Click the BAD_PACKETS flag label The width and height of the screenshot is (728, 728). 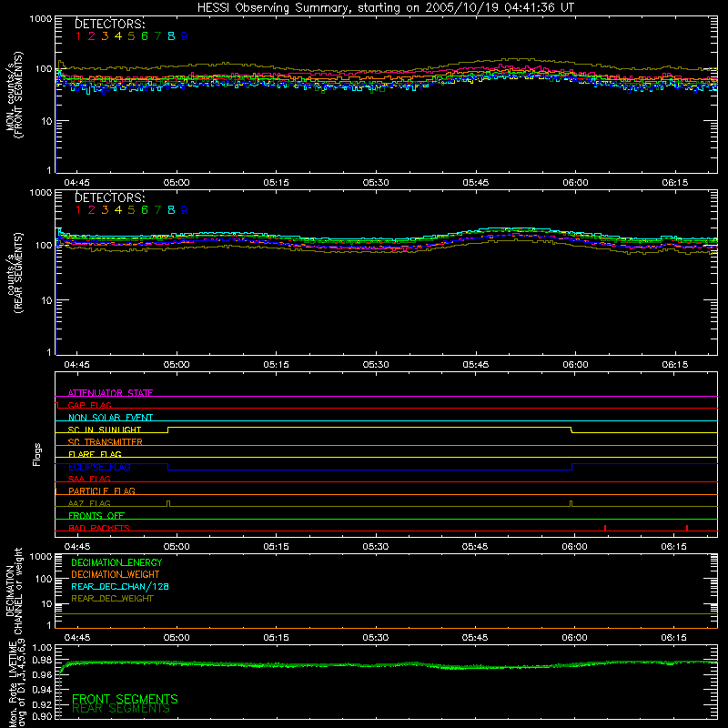99,528
